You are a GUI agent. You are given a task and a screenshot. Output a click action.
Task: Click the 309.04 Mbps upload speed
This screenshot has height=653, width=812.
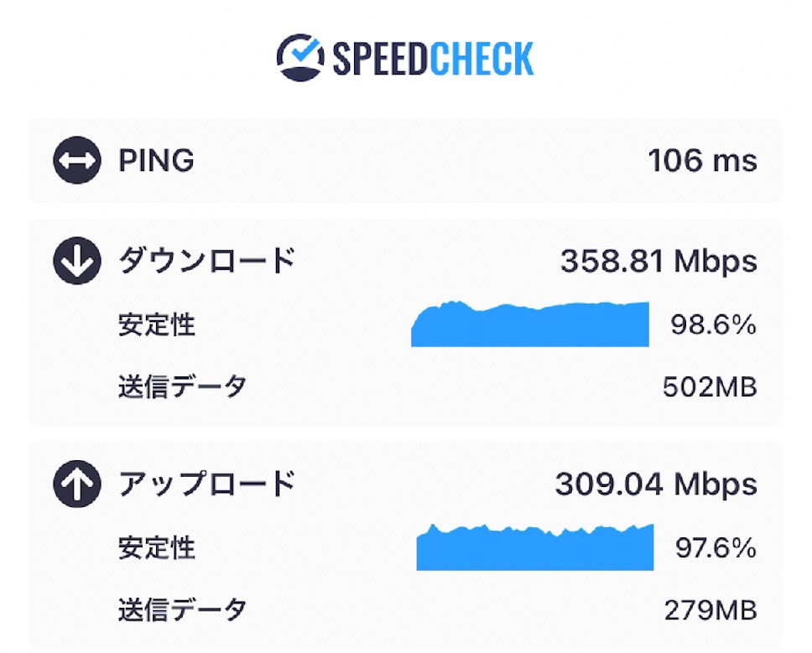coord(656,485)
